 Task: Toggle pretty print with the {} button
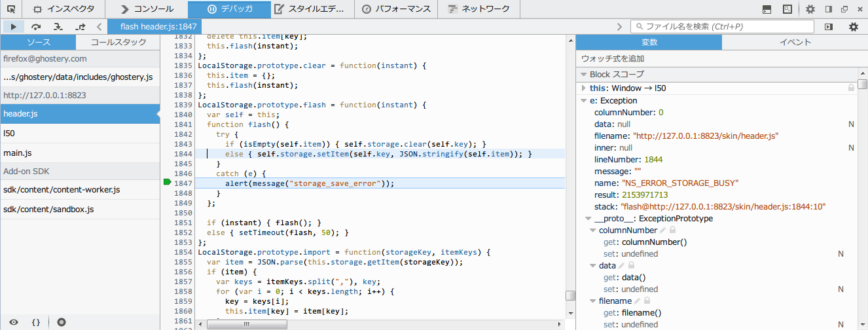point(36,322)
